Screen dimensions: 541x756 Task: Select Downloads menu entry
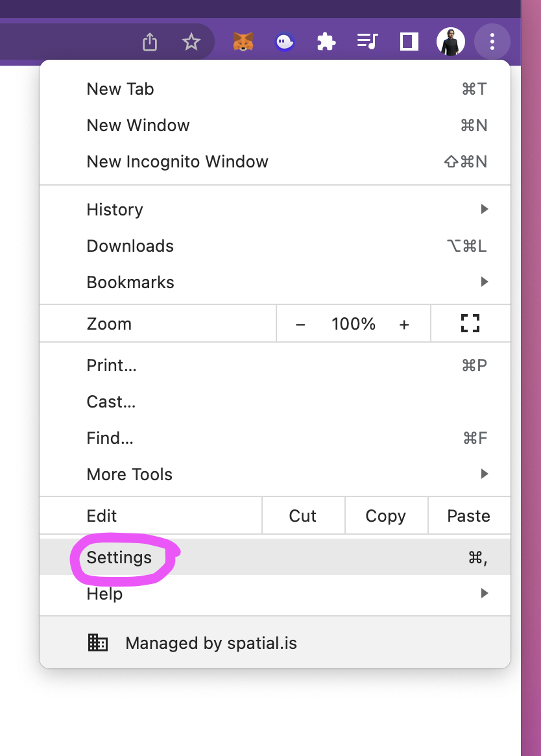[275, 246]
